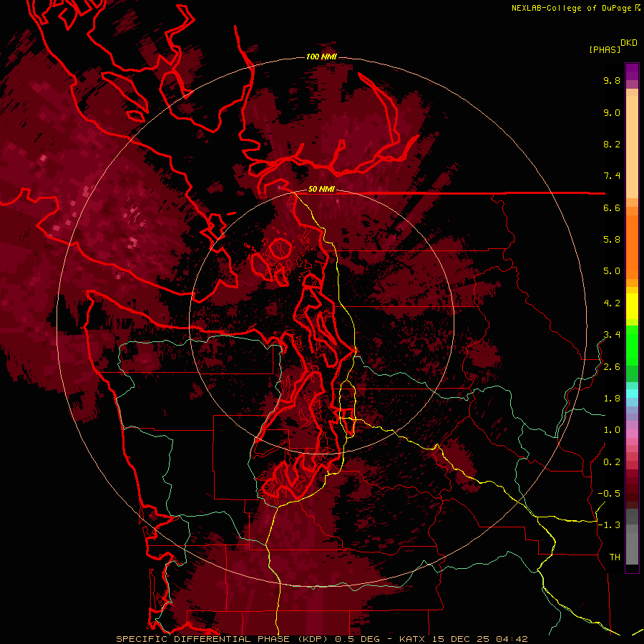The height and width of the screenshot is (644, 644).
Task: Click the 0.2 value on color scale
Action: [x=612, y=462]
